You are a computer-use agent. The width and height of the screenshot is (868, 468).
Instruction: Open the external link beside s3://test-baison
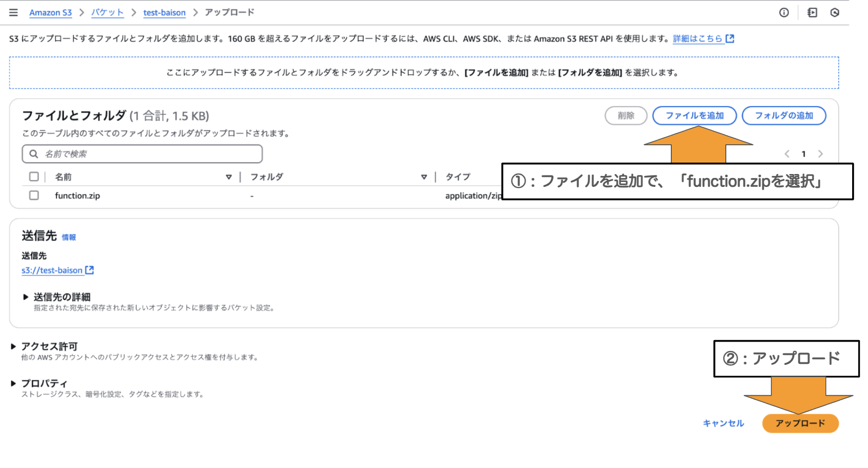pyautogui.click(x=89, y=270)
